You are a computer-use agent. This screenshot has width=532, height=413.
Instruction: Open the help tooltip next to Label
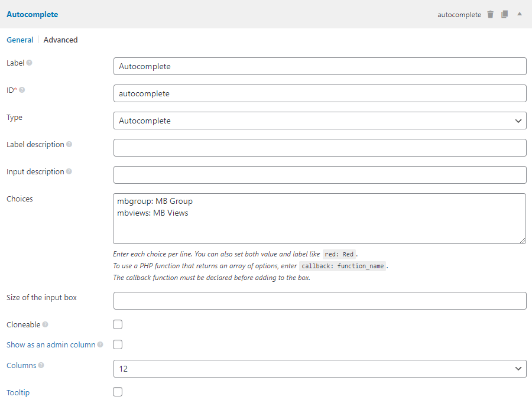[x=28, y=62]
